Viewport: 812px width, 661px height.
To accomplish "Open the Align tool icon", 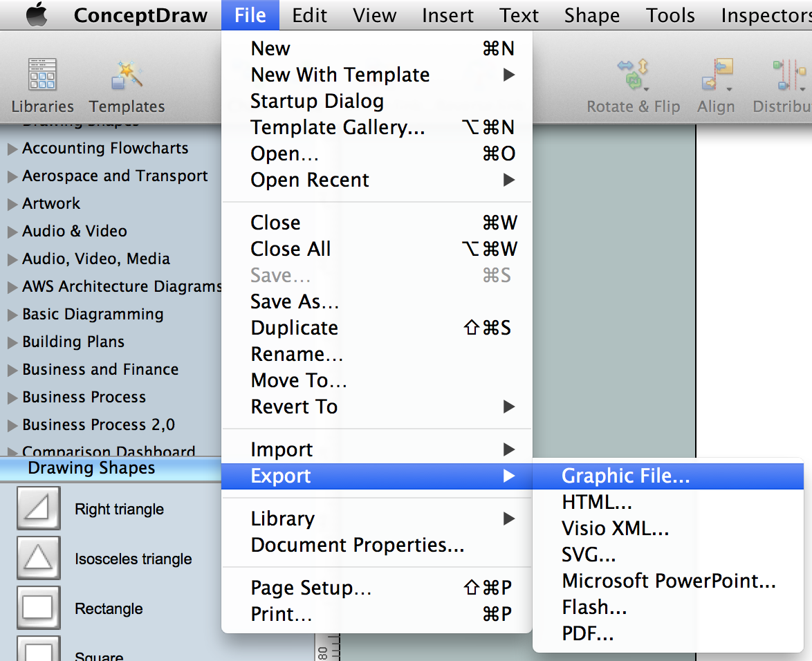I will [717, 75].
